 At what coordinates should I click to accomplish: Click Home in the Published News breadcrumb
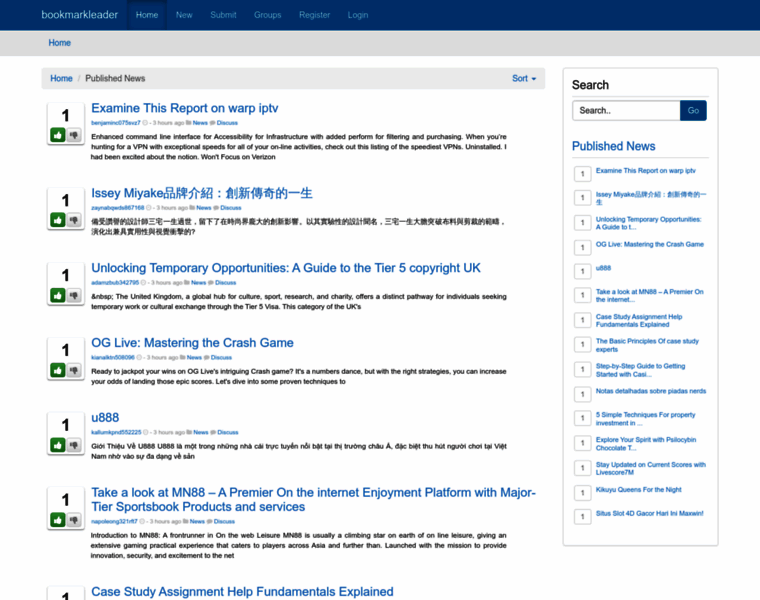pos(61,79)
